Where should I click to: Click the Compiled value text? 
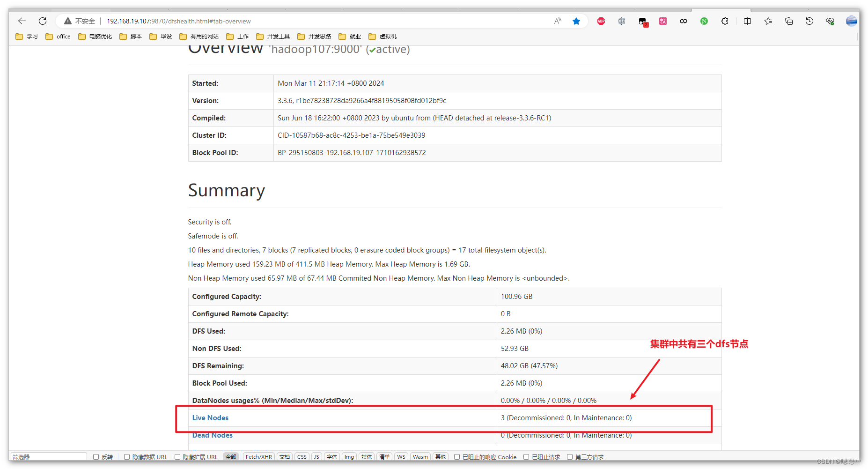(414, 118)
